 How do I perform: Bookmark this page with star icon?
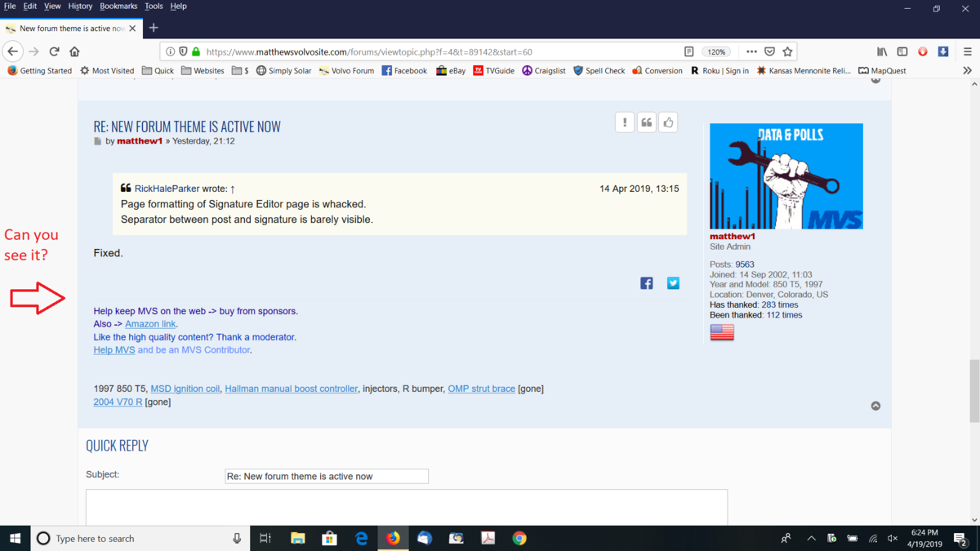[787, 51]
